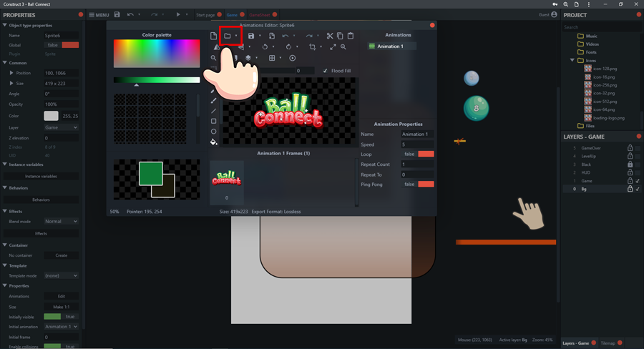Switch to the Start page tab
Viewport: 644px width, 349px height.
click(205, 15)
